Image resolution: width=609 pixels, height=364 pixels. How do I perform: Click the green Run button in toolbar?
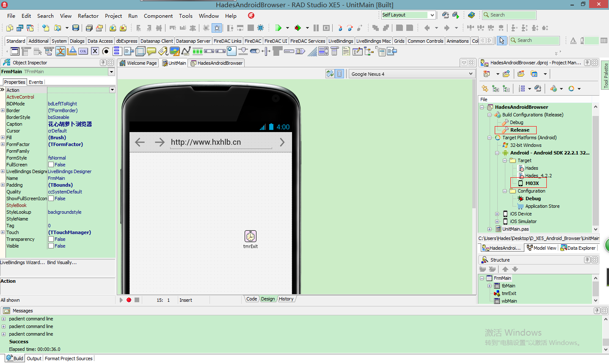[278, 28]
